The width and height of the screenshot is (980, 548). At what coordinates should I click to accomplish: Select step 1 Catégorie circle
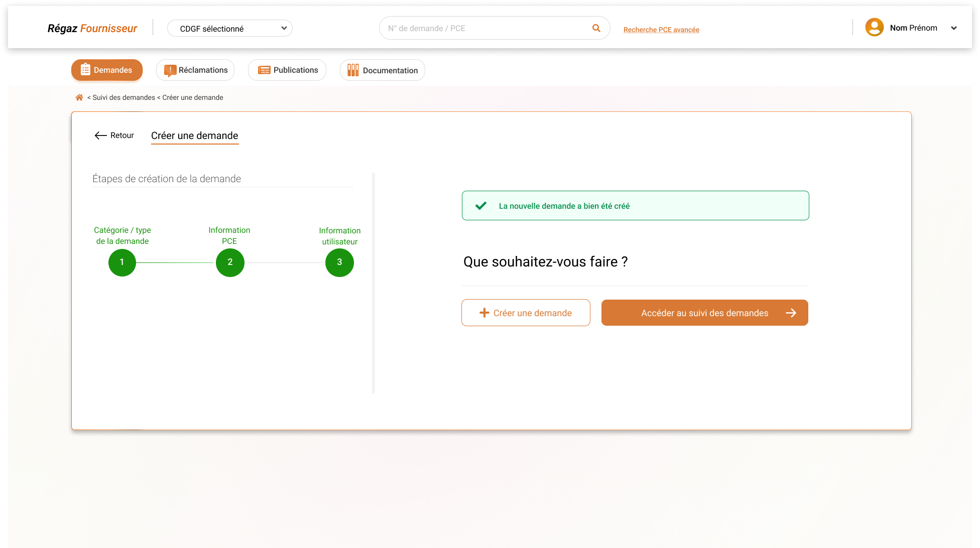click(122, 262)
